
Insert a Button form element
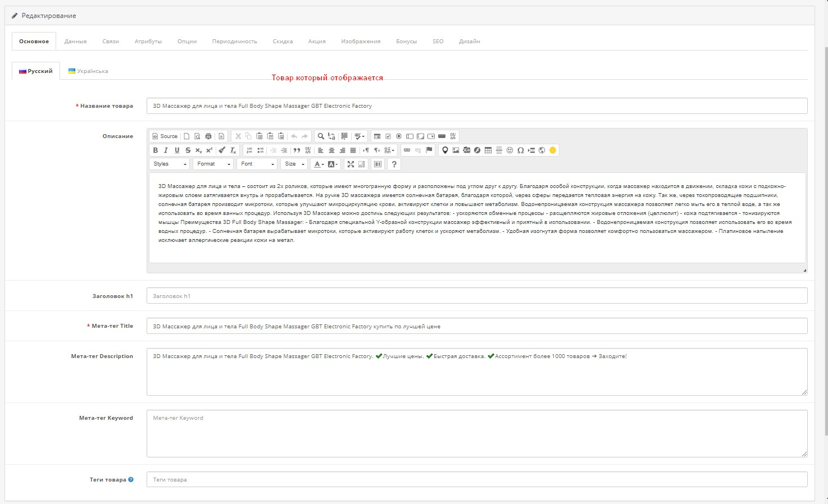click(x=442, y=136)
